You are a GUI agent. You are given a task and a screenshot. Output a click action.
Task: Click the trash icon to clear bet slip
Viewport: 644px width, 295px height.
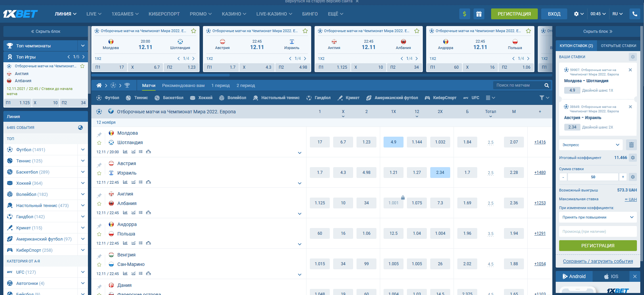(631, 145)
